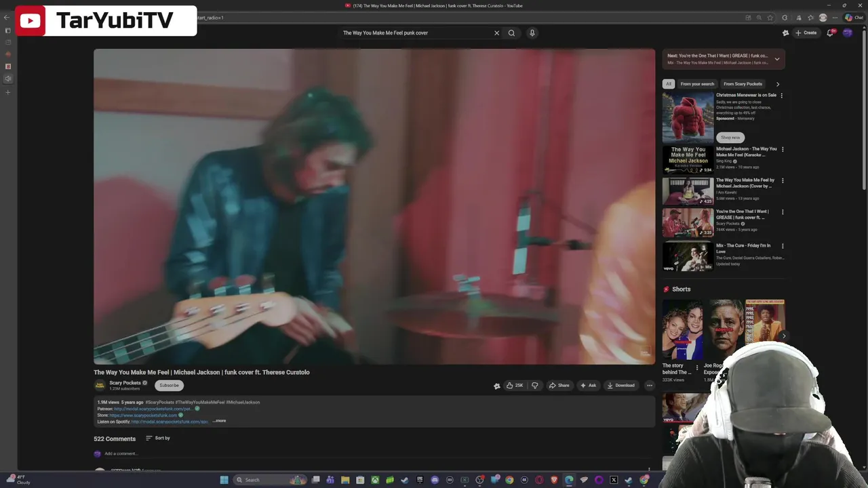This screenshot has height=488, width=868.
Task: Open the browser profile picture
Action: (823, 18)
